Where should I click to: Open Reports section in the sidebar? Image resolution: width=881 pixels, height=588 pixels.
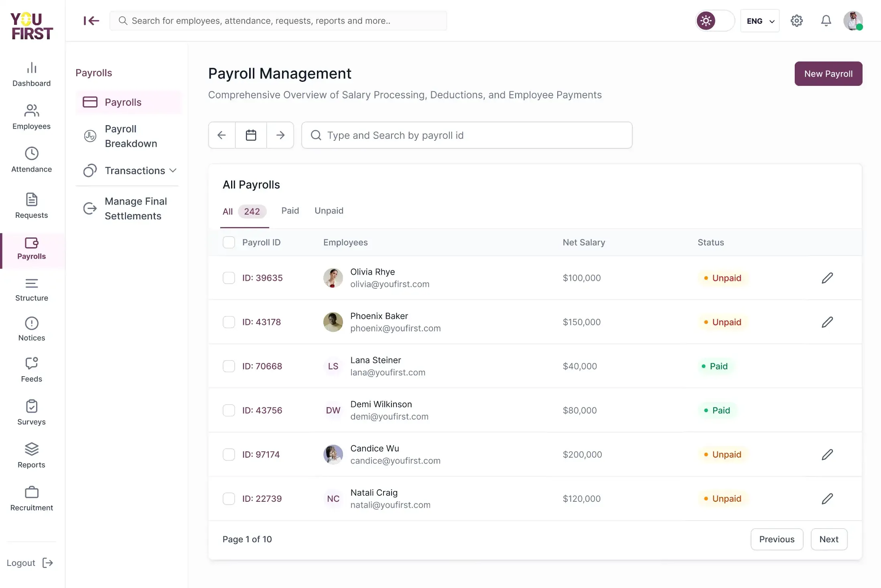click(x=32, y=456)
